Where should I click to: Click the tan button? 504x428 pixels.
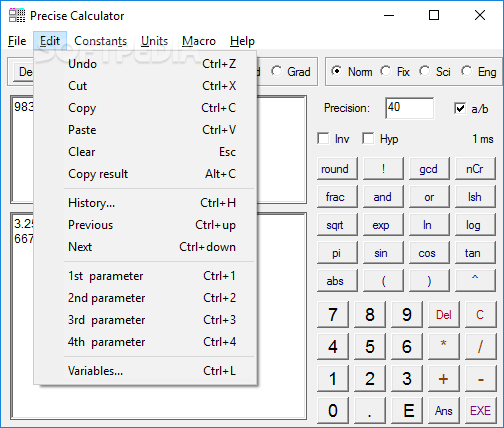click(x=475, y=253)
